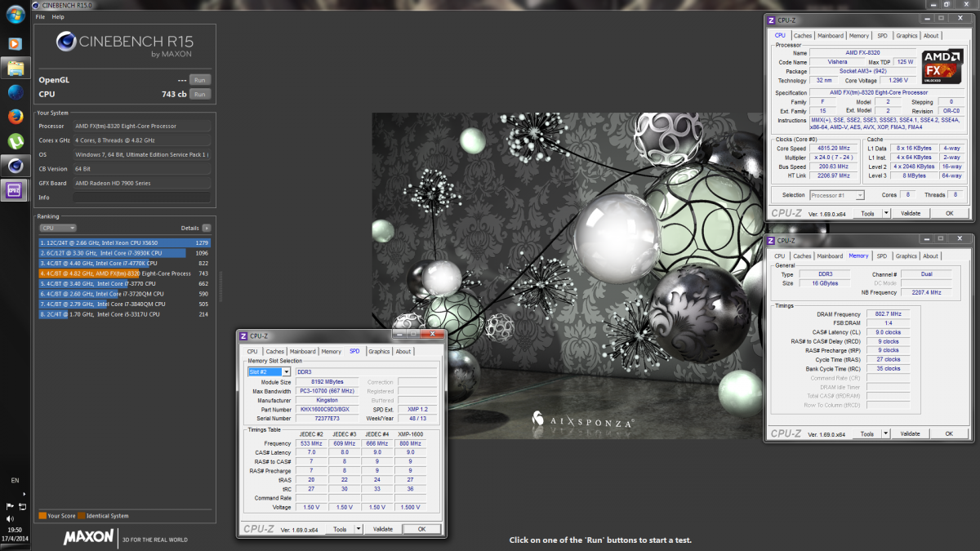Screen dimensions: 980x551
Task: Click OK in the CPU-Z SPD window
Action: [x=421, y=529]
